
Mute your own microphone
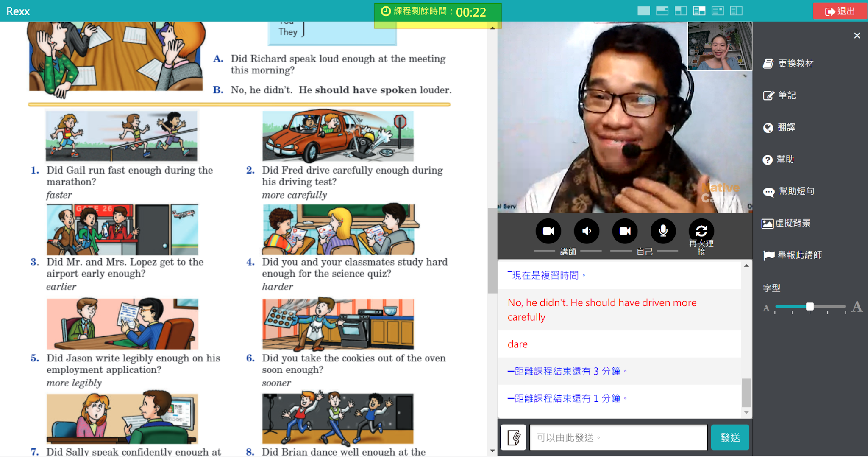click(x=663, y=231)
